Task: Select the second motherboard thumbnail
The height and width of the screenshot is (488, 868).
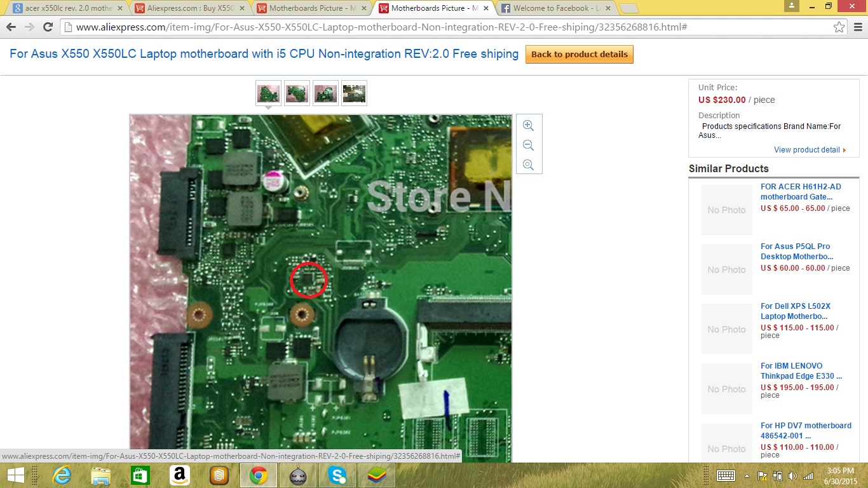Action: pos(297,93)
